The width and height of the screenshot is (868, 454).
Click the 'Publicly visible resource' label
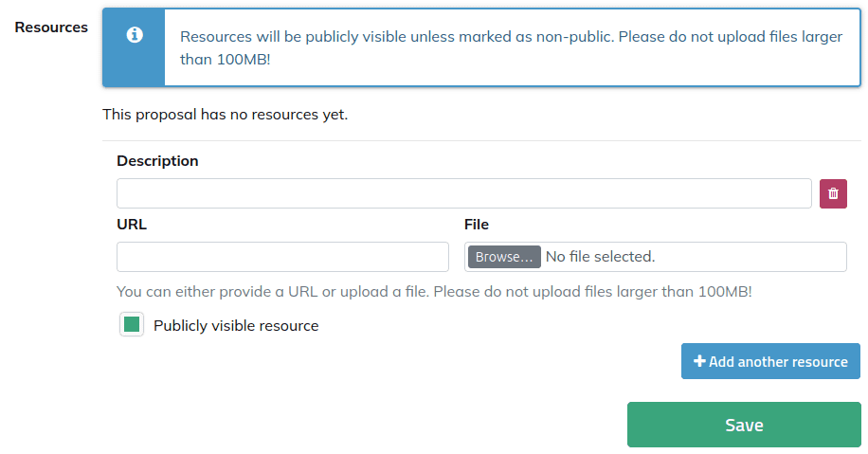pos(236,325)
